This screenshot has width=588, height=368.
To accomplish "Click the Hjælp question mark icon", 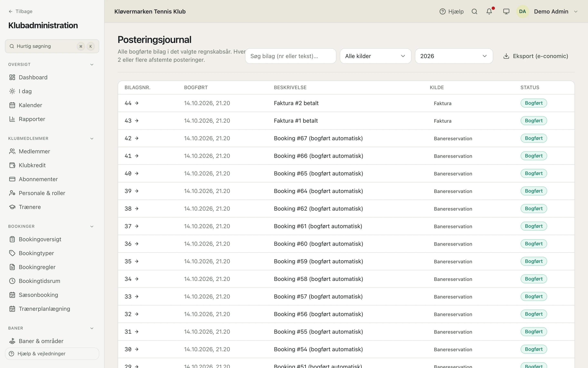I will tap(442, 11).
